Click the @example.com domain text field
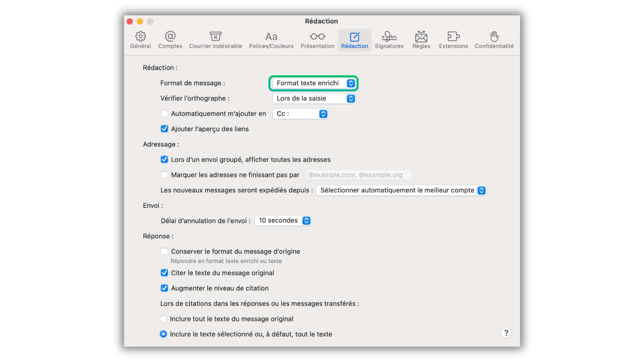 [x=358, y=175]
